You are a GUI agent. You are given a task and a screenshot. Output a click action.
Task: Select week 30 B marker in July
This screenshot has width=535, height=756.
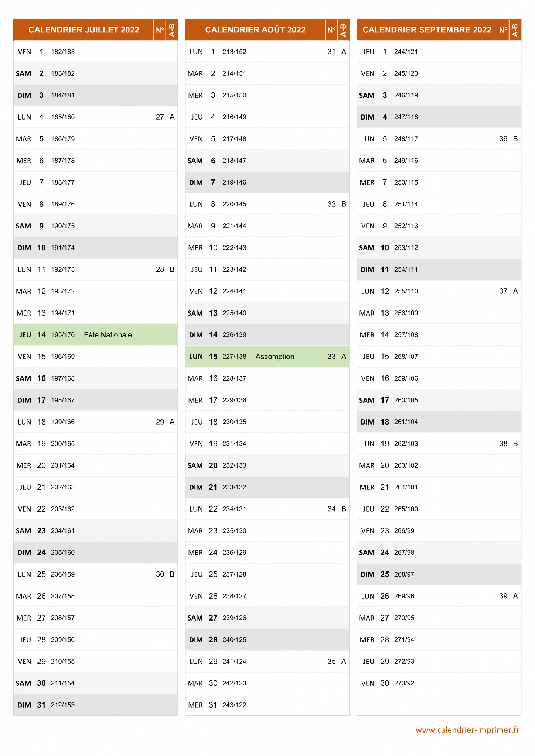coord(165,574)
